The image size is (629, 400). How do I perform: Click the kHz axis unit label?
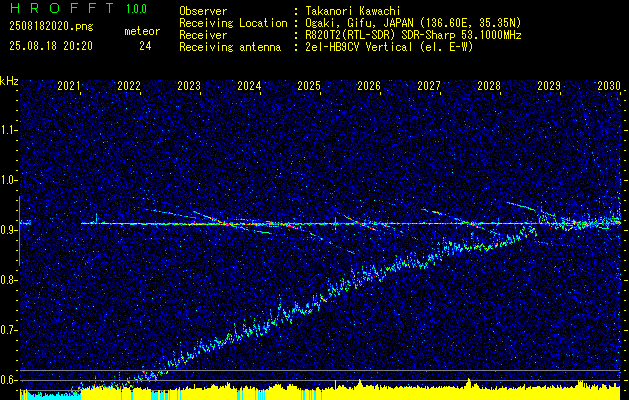[x=9, y=81]
